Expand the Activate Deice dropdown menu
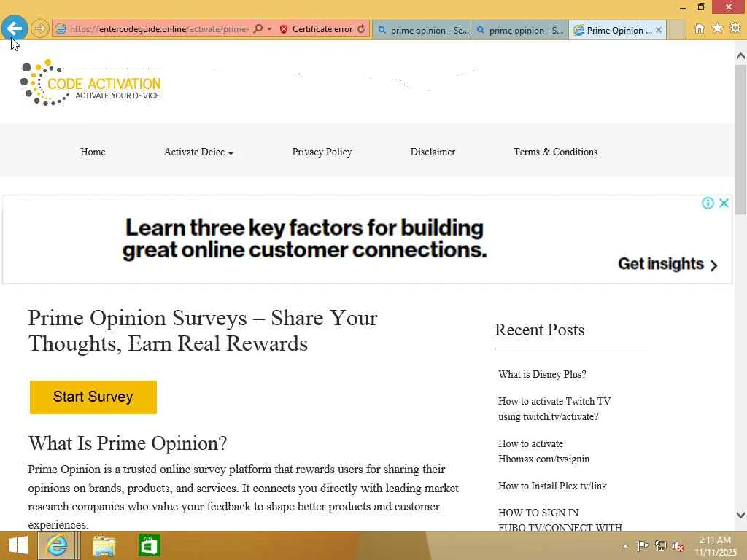 point(198,152)
